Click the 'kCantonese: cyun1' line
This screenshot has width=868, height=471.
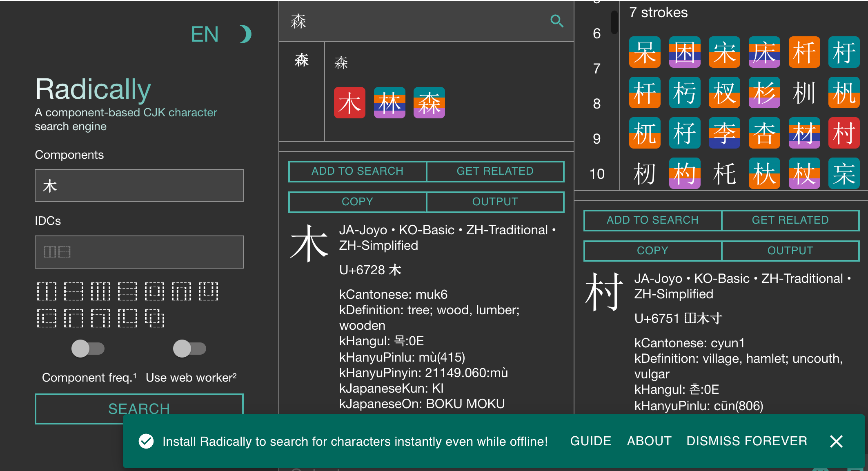click(690, 343)
